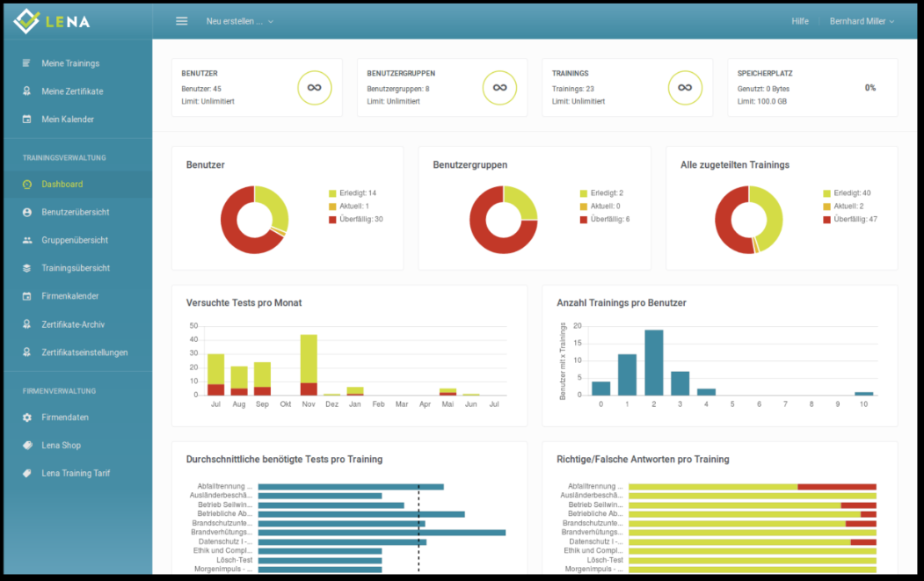924x581 pixels.
Task: Open the Zertifikate-Archiv icon
Action: (25, 323)
